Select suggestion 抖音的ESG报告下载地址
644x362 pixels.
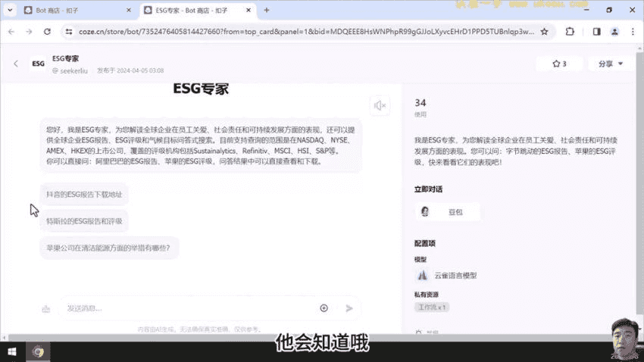[x=83, y=195]
